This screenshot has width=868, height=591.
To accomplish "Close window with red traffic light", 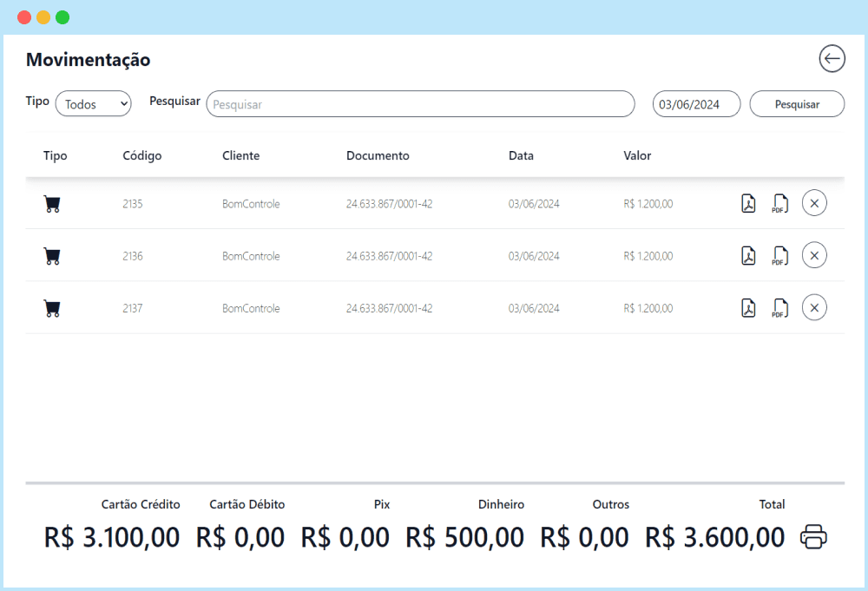I will (24, 17).
